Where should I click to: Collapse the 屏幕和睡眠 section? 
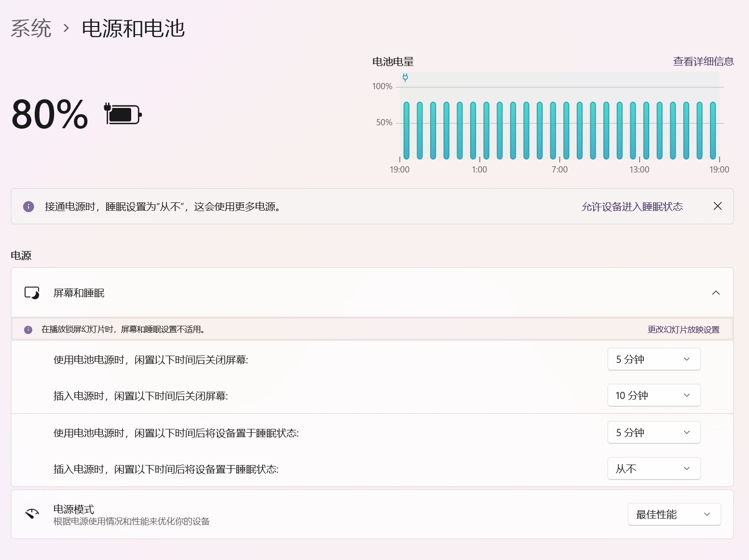(x=716, y=293)
